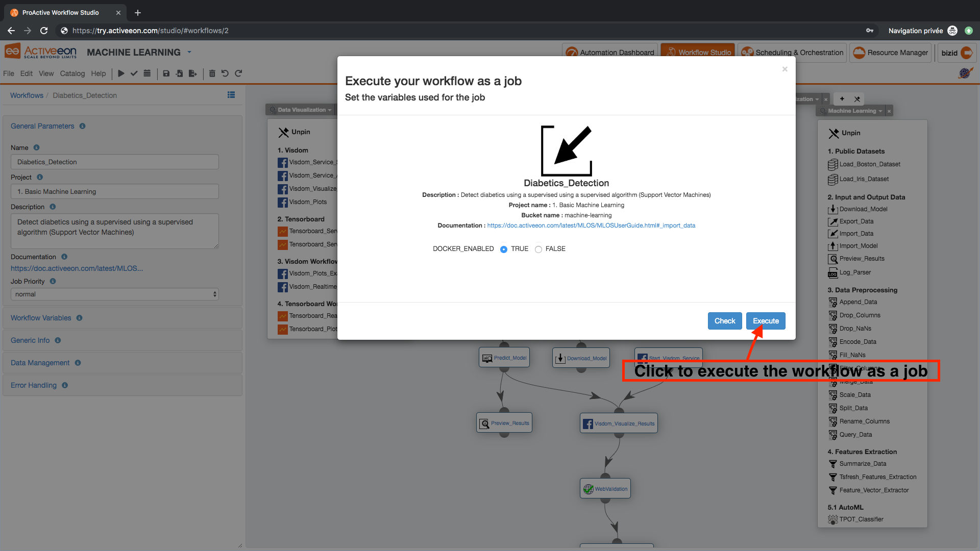Click the Redo toolbar icon

[x=238, y=72]
